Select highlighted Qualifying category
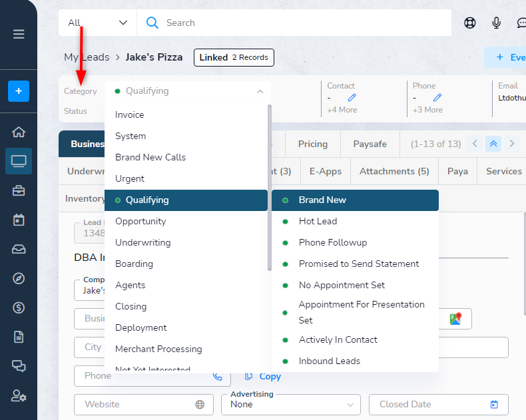The image size is (526, 420). (x=186, y=200)
